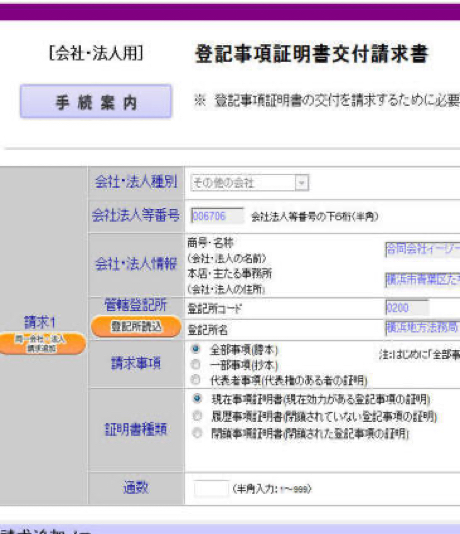Select the 登記所コード field showing 0200
The height and width of the screenshot is (534, 460).
click(x=407, y=308)
